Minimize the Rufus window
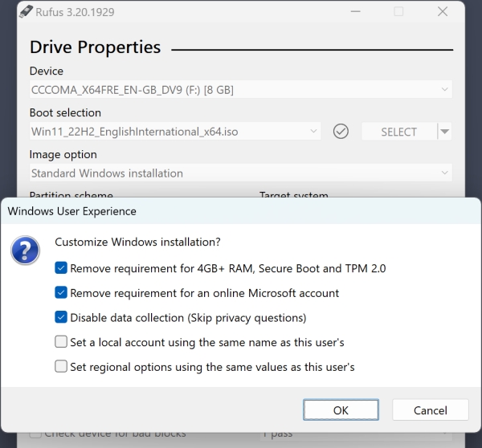 (355, 12)
